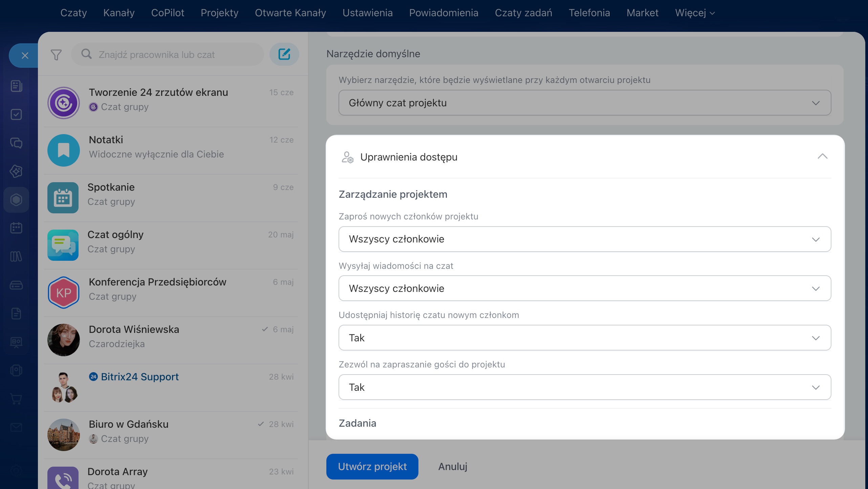This screenshot has height=489, width=868.
Task: Open the CoPilot sparkle icon in sidebar
Action: 16,171
